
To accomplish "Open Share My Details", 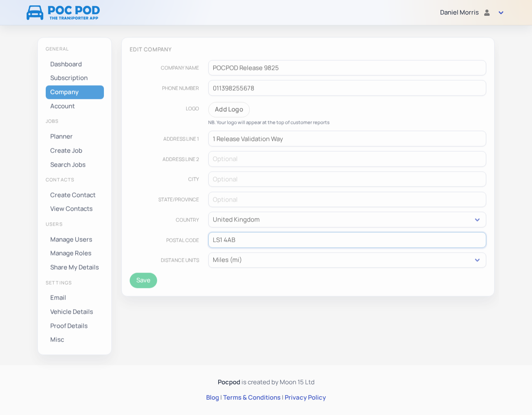I will [75, 268].
